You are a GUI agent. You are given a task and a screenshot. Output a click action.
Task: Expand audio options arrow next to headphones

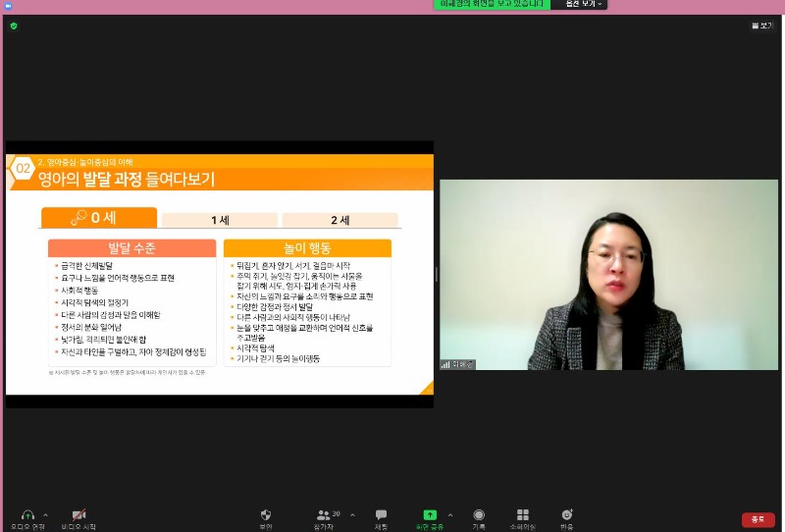pyautogui.click(x=45, y=514)
